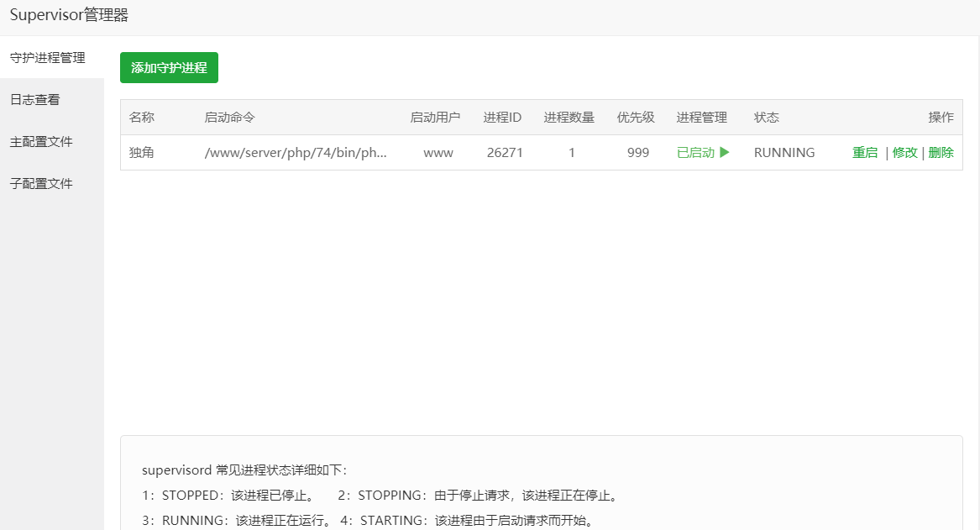Click the 操作 column header
Image resolution: width=980 pixels, height=530 pixels.
pyautogui.click(x=941, y=118)
